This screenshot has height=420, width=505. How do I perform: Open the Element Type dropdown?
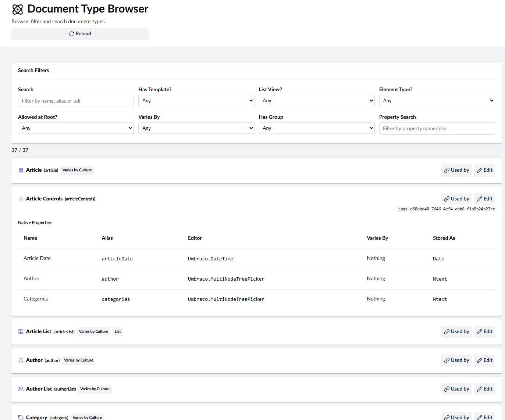pos(437,101)
